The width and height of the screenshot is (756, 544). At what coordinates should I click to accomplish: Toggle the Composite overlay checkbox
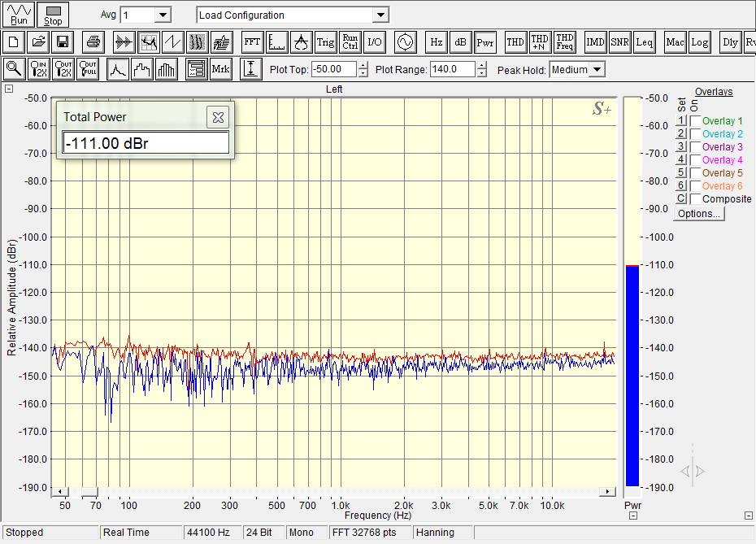coord(695,199)
